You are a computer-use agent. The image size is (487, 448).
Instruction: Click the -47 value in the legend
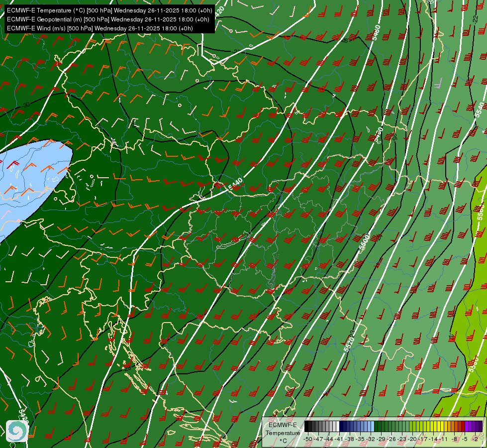pyautogui.click(x=318, y=439)
